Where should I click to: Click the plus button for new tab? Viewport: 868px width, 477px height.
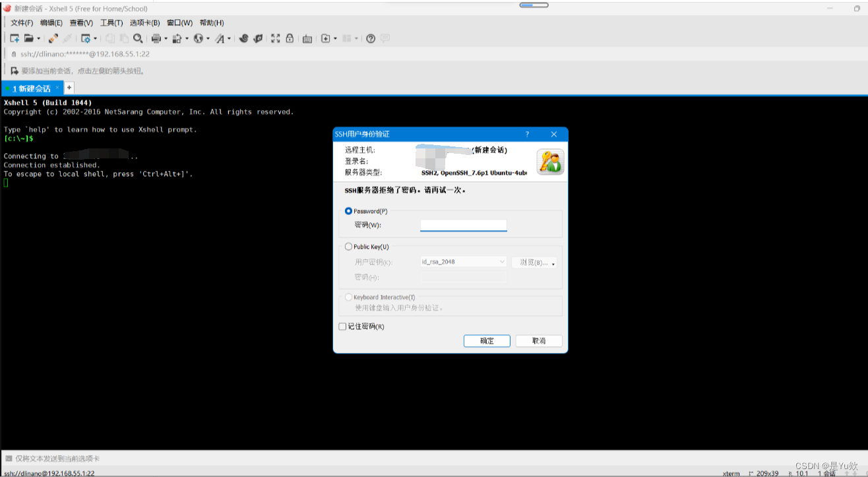point(69,87)
